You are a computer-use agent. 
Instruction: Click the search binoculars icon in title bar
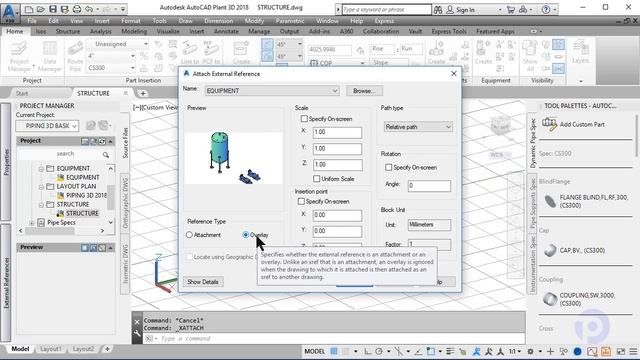(x=438, y=9)
